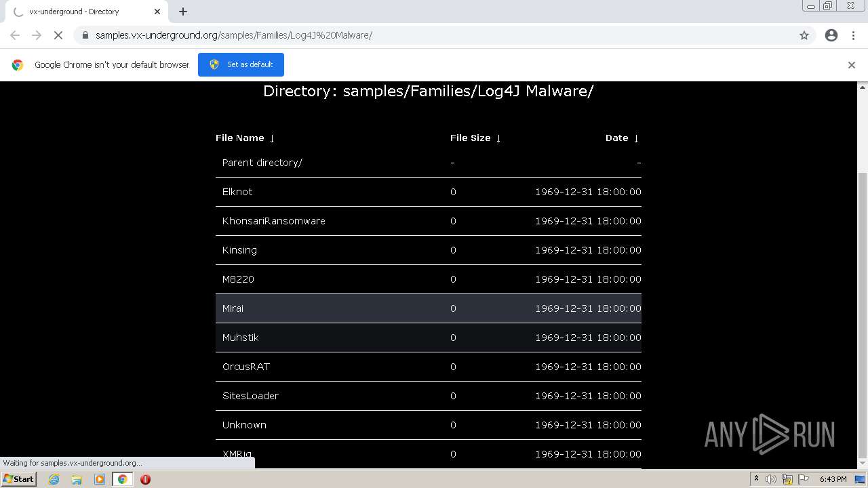This screenshot has width=868, height=488.
Task: Click the Action Center flag icon
Action: [802, 479]
